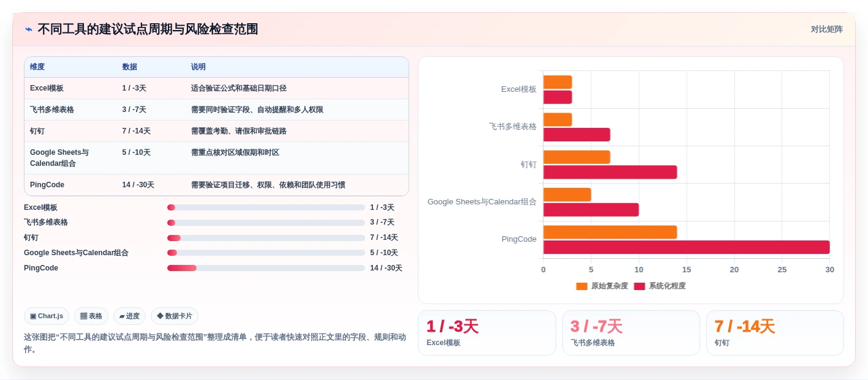The height and width of the screenshot is (380, 868).
Task: Click the 钉钉 red chart bar
Action: (610, 172)
